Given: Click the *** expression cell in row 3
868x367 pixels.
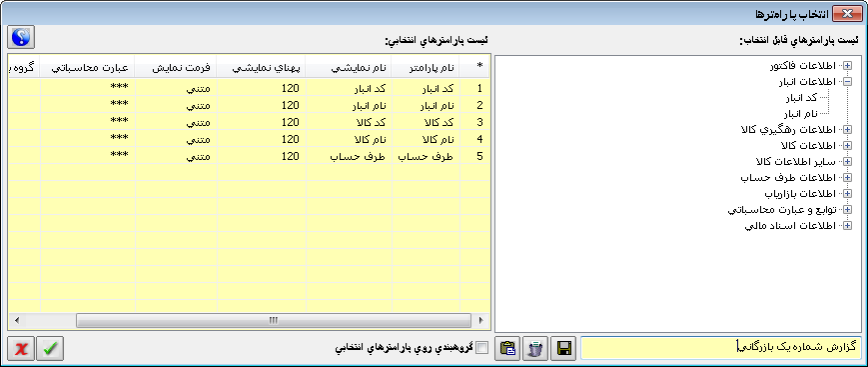Looking at the screenshot, I should click(88, 122).
